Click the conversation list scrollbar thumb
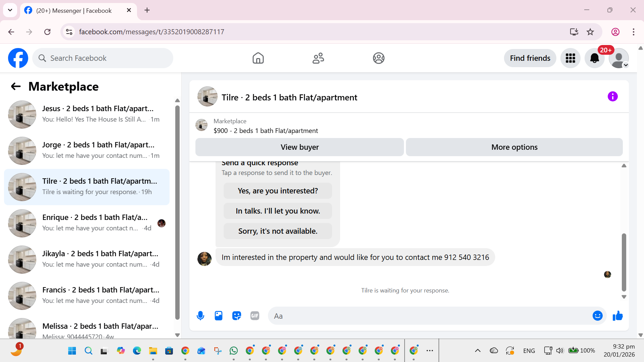Viewport: 644px width, 362px height. pos(177,212)
